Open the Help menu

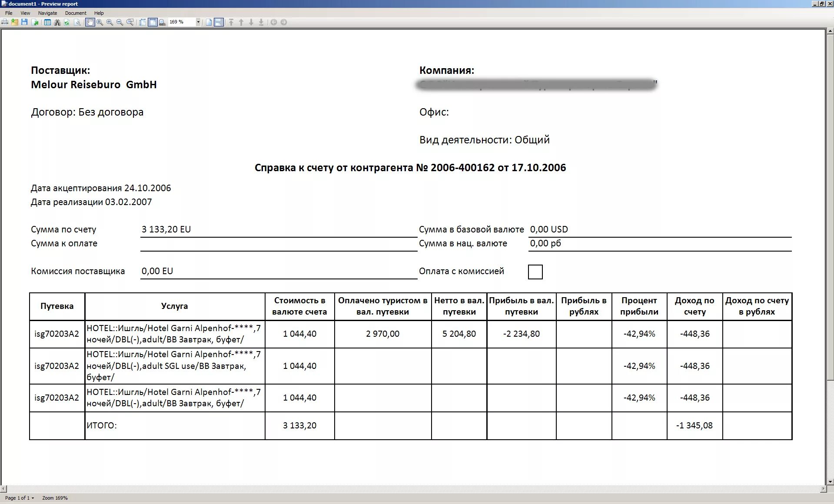pos(99,13)
